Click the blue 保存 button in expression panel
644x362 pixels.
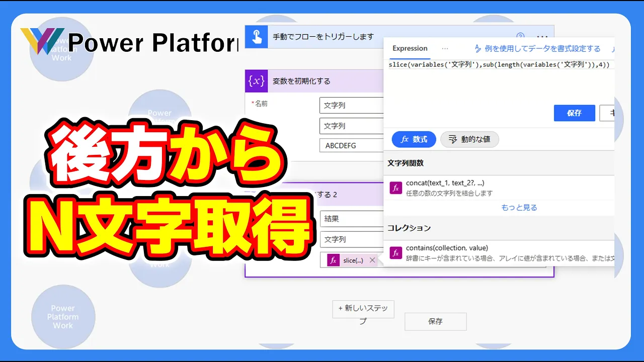[574, 113]
